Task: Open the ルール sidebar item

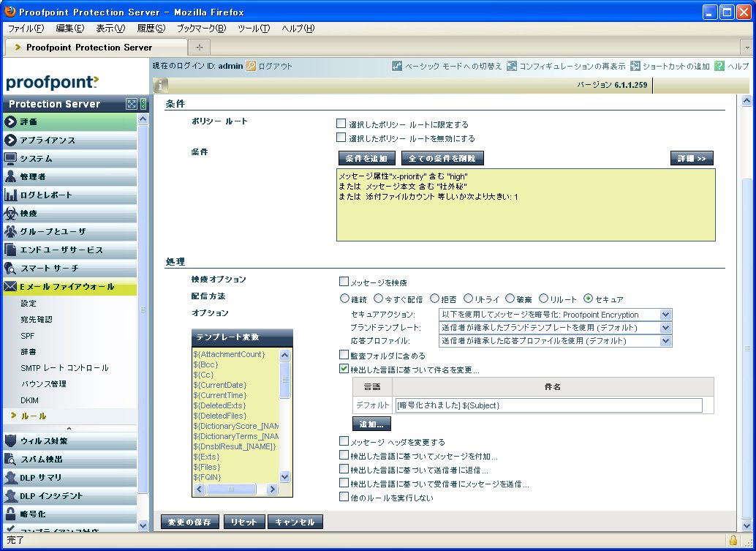Action: (34, 416)
